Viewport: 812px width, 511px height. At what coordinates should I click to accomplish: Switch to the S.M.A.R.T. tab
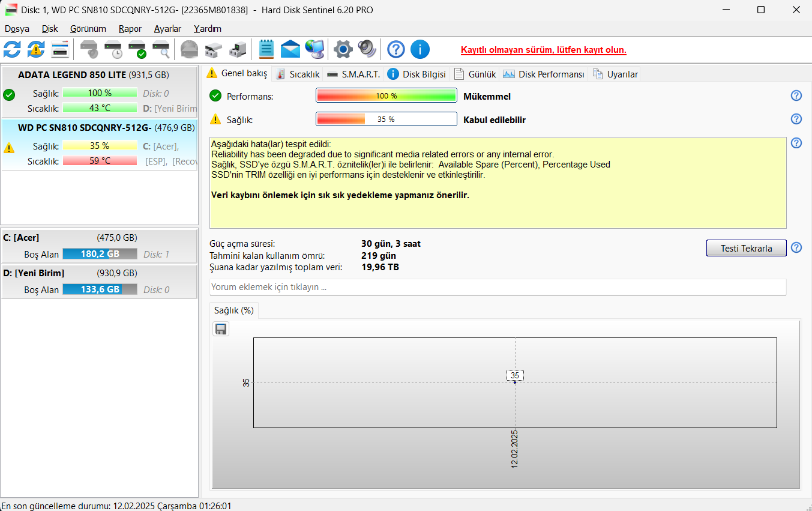(353, 74)
